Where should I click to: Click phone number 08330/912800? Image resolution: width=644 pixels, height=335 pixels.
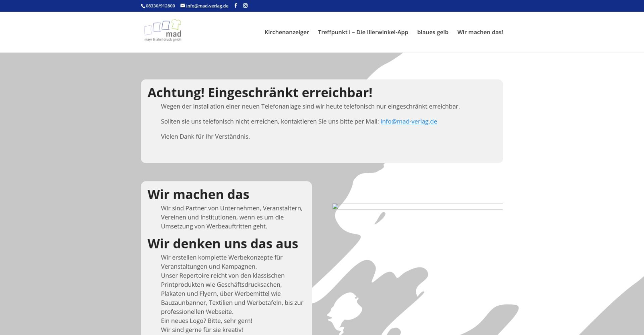tap(160, 6)
